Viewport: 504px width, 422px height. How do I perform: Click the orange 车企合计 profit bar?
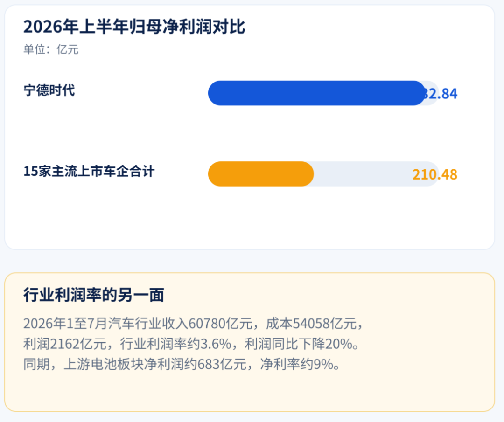261,174
